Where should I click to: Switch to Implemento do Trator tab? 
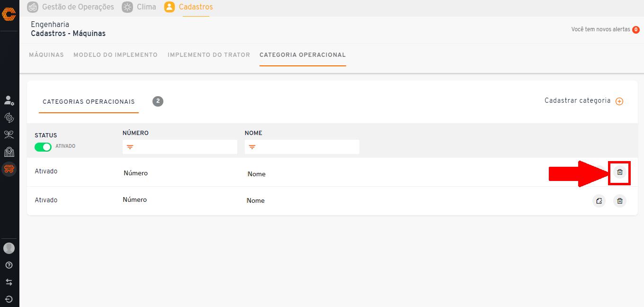pos(209,55)
